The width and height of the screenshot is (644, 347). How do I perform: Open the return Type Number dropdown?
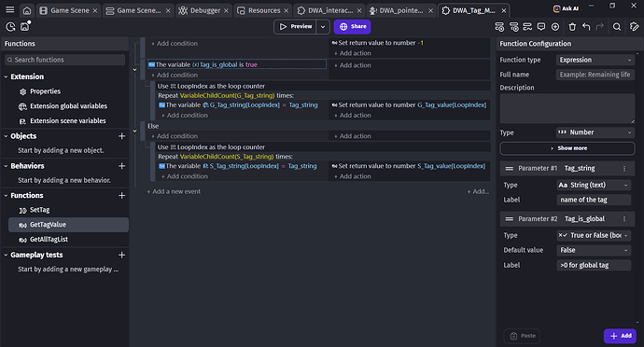click(595, 132)
